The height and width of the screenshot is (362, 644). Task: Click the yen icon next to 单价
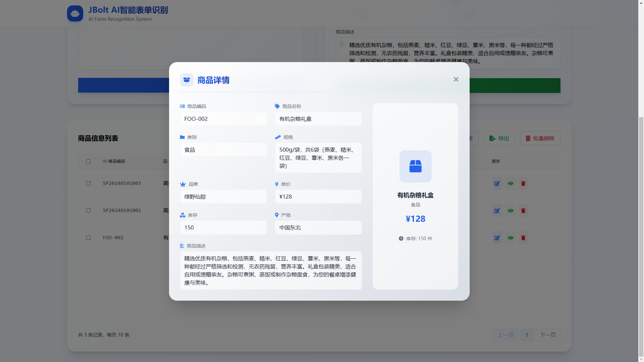(277, 184)
